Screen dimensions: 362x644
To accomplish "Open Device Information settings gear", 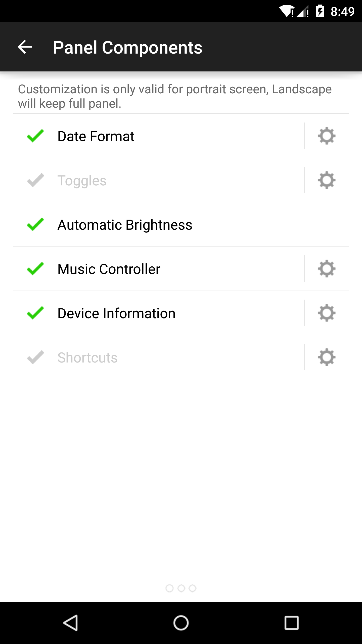I will (326, 313).
